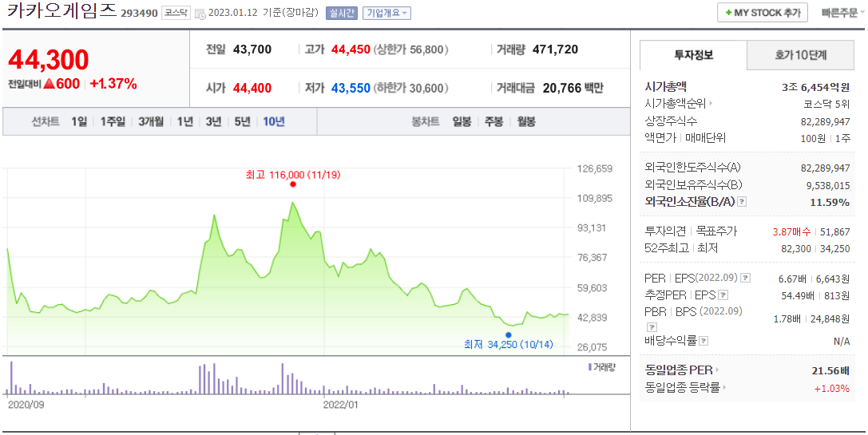Click the 3.87매수 investment opinion
This screenshot has height=435, width=868.
coord(792,231)
